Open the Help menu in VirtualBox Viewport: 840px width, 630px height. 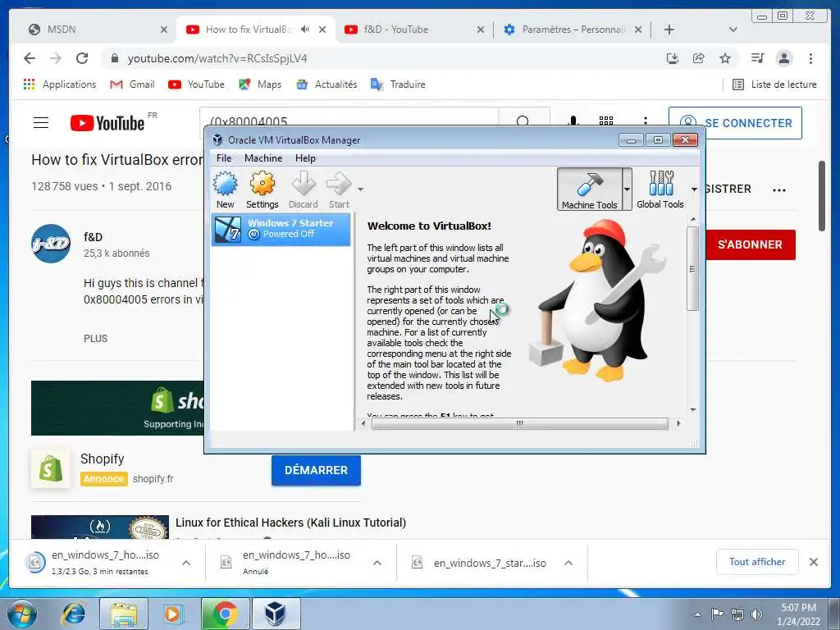tap(305, 158)
